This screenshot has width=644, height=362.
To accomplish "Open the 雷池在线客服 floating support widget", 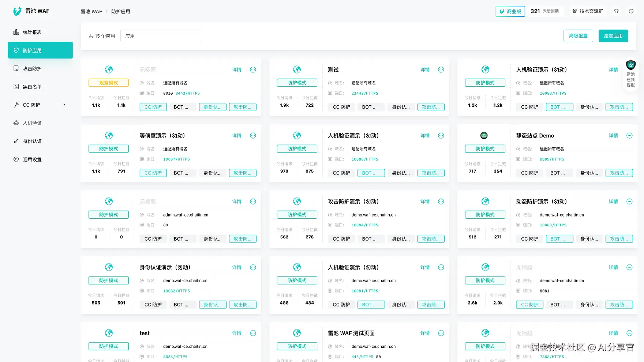I will [x=631, y=74].
